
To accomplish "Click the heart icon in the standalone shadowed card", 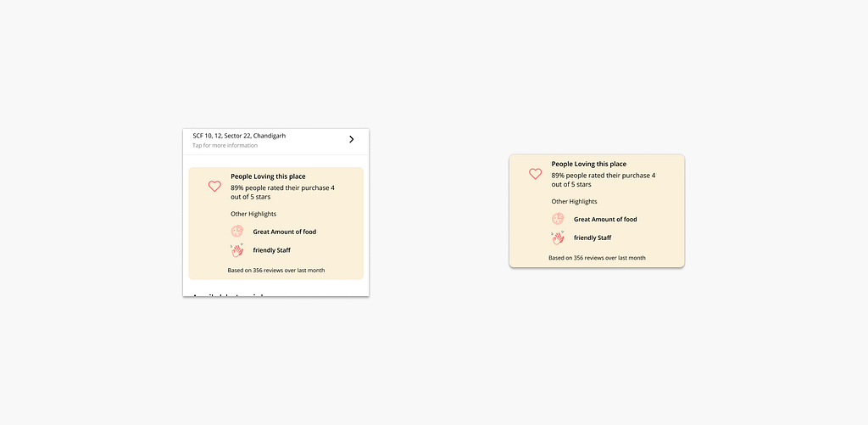I will [x=535, y=174].
